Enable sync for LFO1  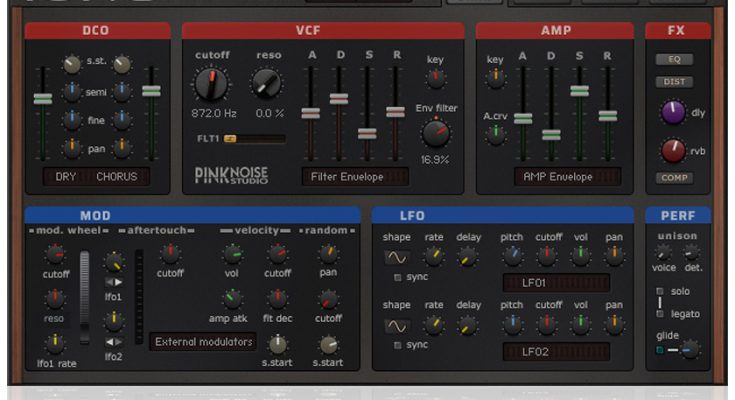coord(397,277)
